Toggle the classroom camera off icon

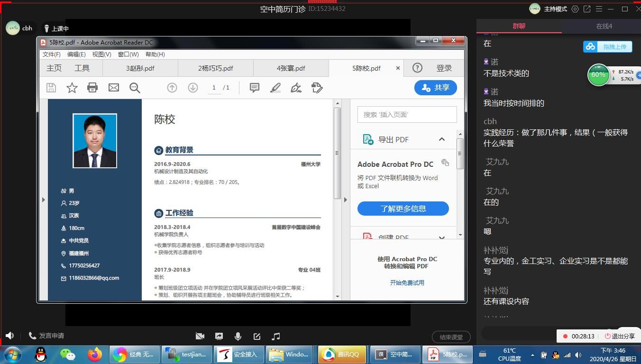tap(200, 336)
